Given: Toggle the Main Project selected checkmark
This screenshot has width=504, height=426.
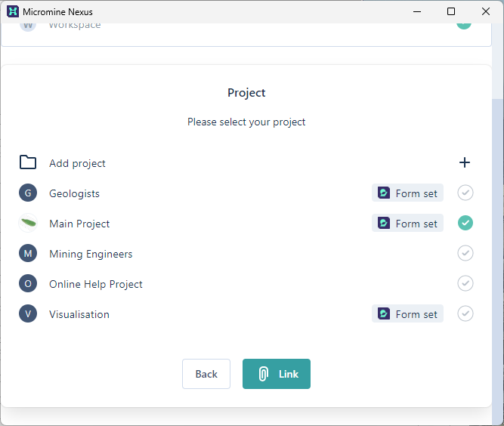Looking at the screenshot, I should 465,224.
